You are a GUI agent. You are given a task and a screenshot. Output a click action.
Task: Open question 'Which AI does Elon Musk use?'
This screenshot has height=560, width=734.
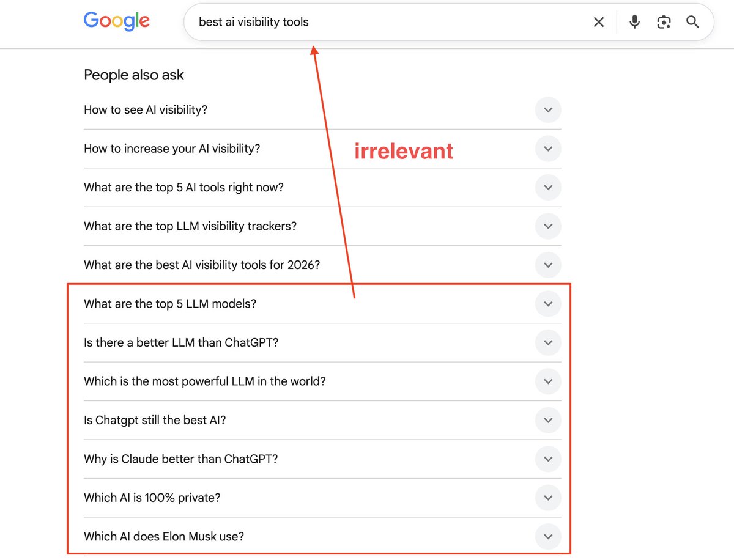click(164, 537)
